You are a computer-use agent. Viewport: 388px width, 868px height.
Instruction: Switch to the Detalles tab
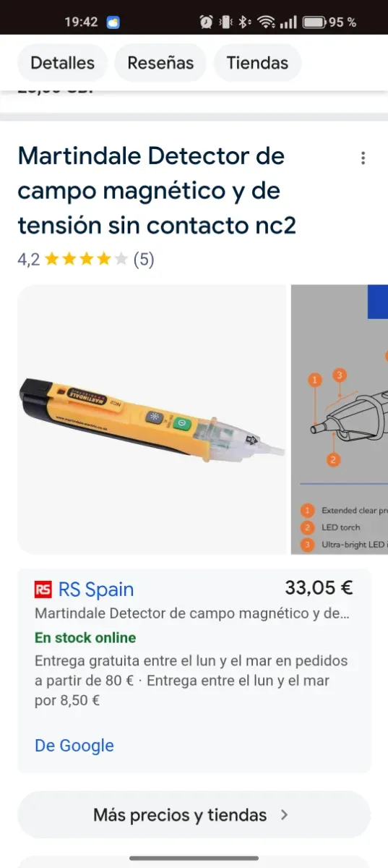(62, 63)
